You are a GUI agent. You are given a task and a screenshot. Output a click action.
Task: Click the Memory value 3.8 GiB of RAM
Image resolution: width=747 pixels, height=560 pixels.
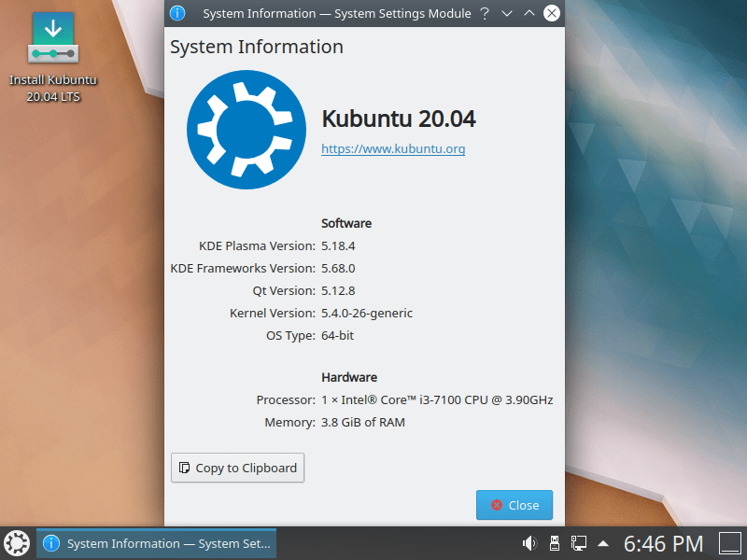363,423
